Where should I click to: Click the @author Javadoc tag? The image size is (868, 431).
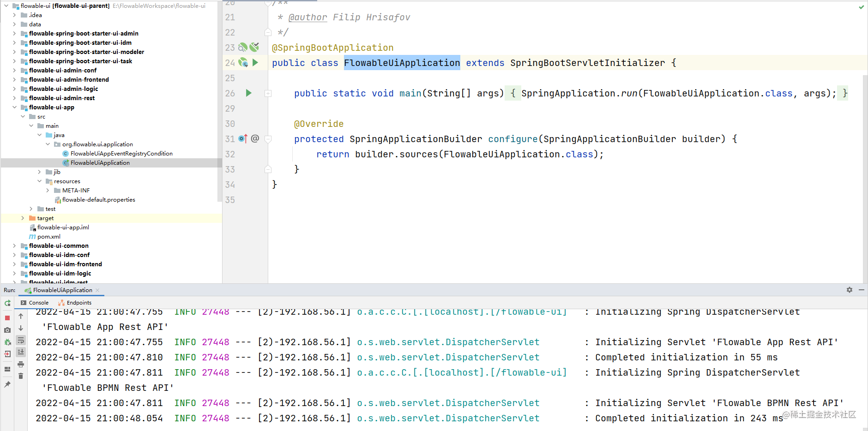click(307, 17)
